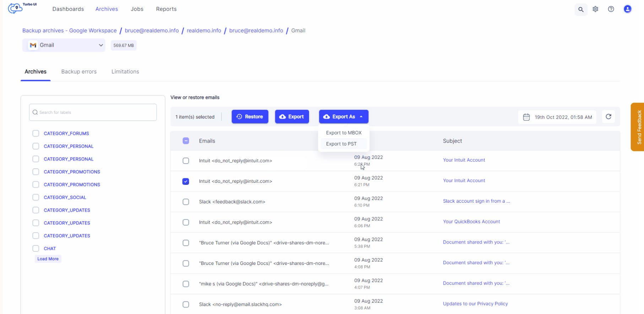This screenshot has width=644, height=314.
Task: Click the calendar icon in date picker
Action: coord(526,117)
